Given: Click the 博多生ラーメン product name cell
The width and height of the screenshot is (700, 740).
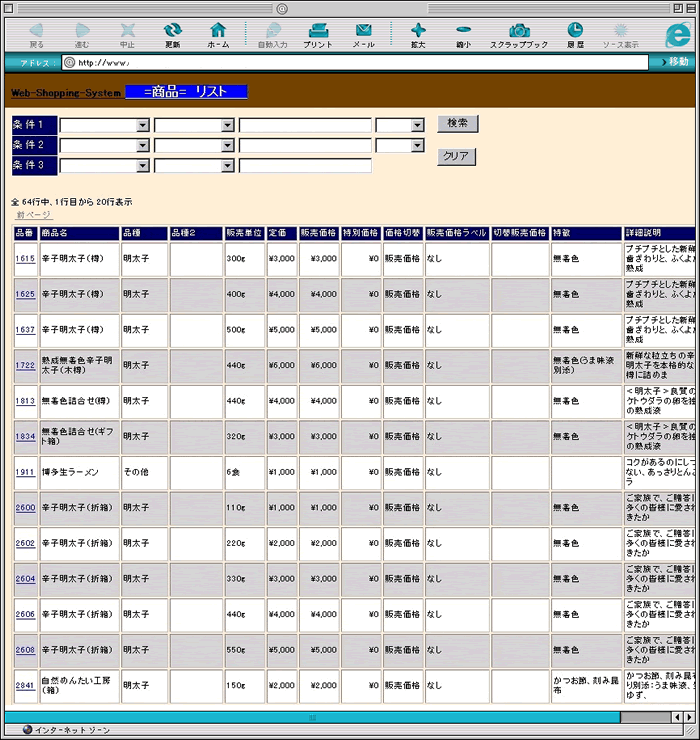Looking at the screenshot, I should click(x=79, y=472).
